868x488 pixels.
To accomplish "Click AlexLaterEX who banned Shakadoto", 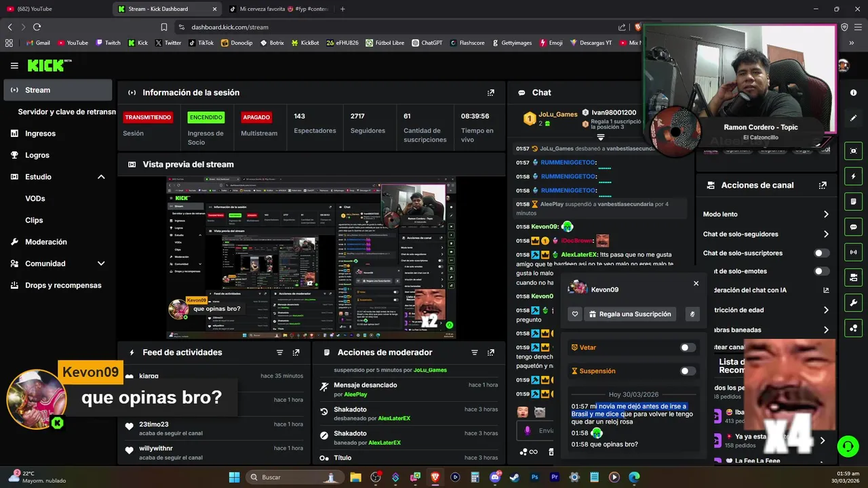I will (x=384, y=443).
